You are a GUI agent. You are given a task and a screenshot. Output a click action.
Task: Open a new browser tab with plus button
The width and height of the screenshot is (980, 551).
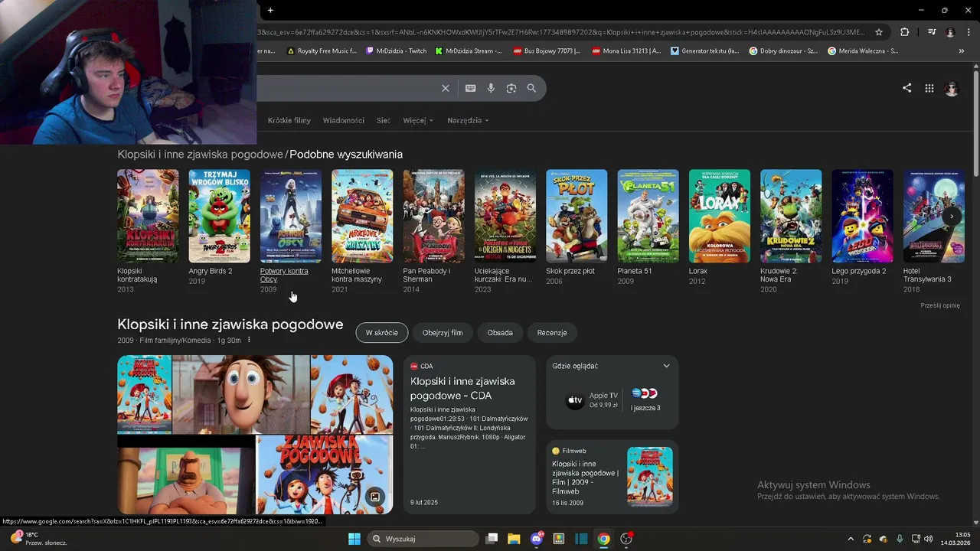coord(270,10)
